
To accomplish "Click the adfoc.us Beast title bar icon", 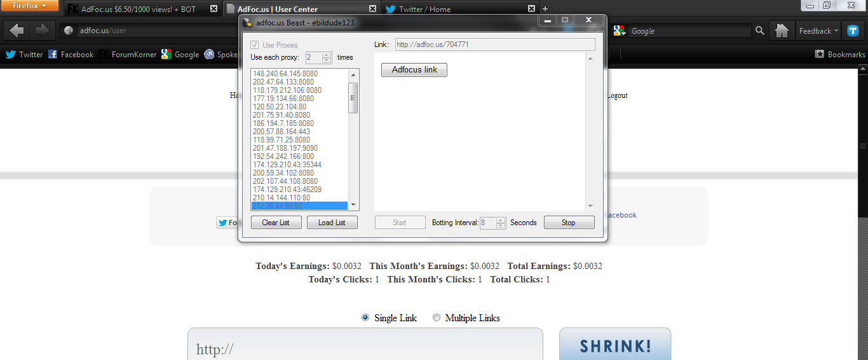I will pyautogui.click(x=248, y=22).
